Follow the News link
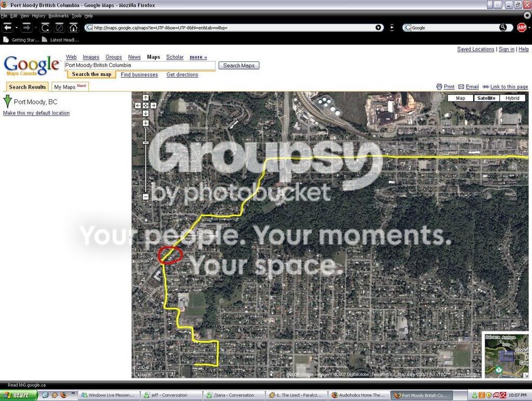Viewport: 532px width, 401px height. [135, 57]
